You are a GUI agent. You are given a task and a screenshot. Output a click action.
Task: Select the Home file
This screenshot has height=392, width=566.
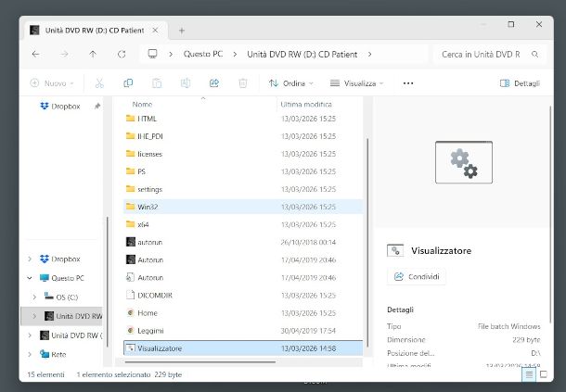243,313
